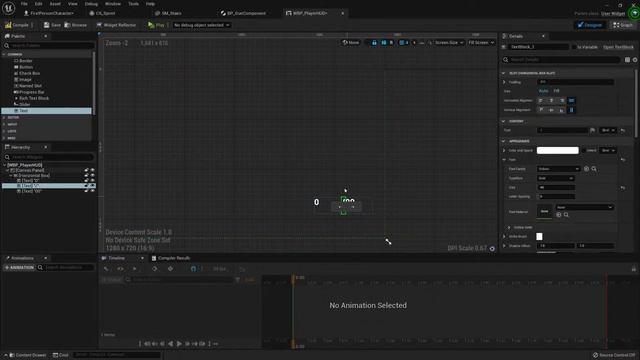Viewport: 640px width, 360px height.
Task: Open the File menu
Action: pyautogui.click(x=24, y=4)
